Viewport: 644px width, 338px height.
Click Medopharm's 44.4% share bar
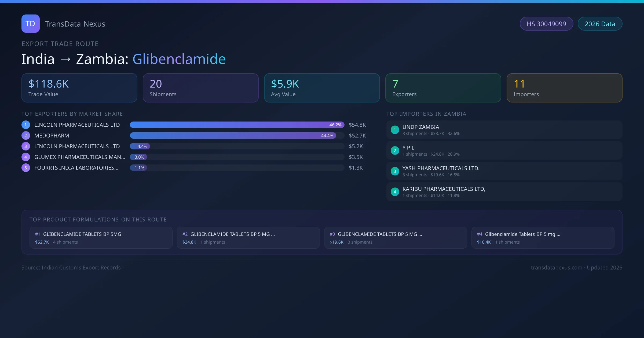coord(233,135)
